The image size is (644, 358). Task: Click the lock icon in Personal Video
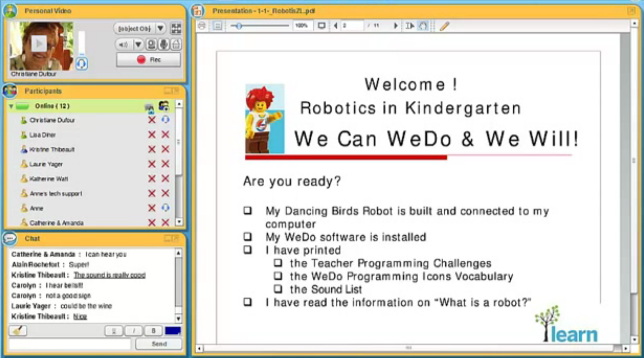[176, 45]
